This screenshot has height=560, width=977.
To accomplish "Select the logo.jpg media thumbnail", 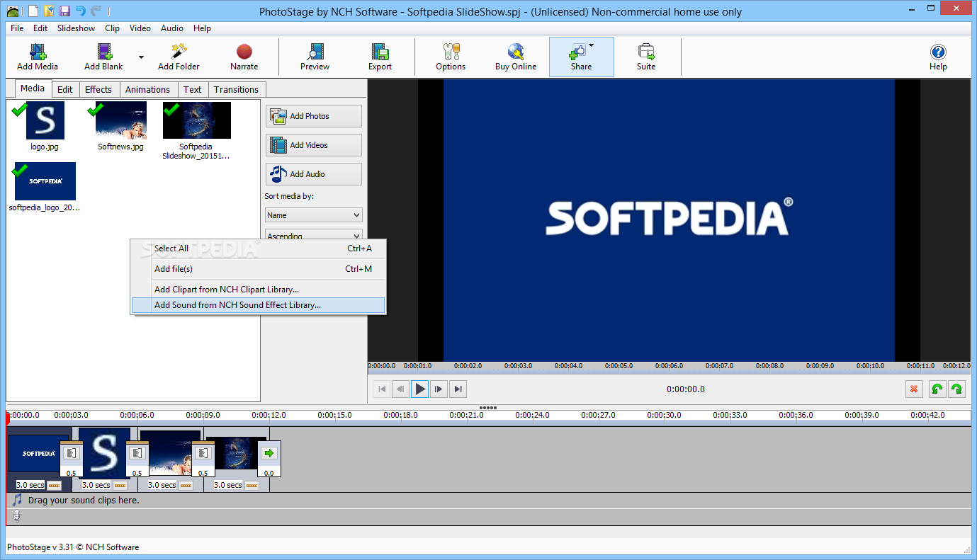I will 45,120.
